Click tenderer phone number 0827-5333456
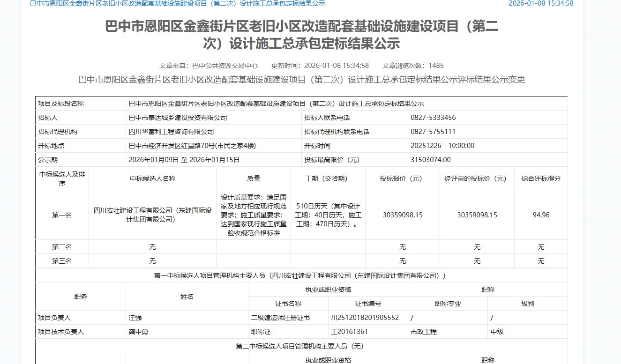 tap(433, 118)
